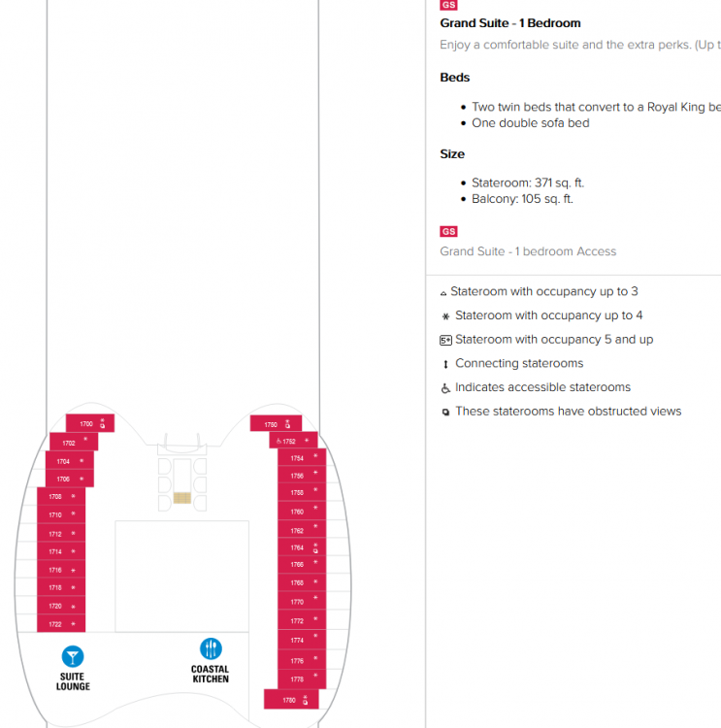
Task: Click the accessible staterooms legend icon
Action: point(445,388)
